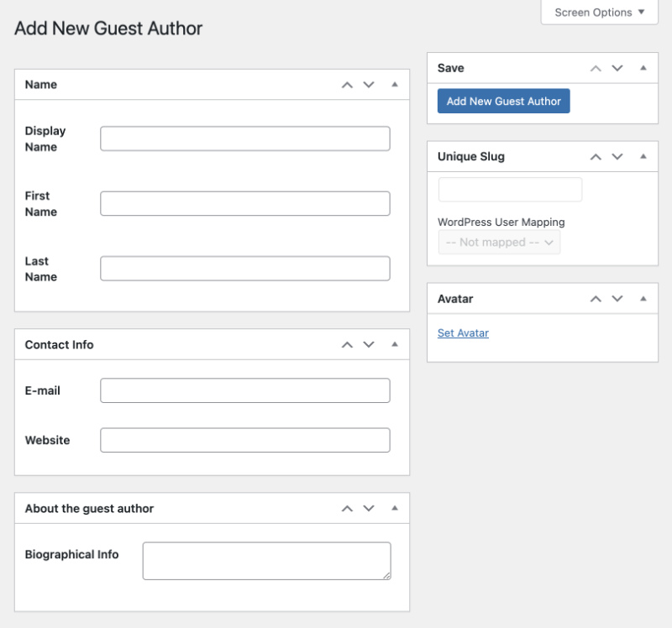
Task: Move the Contact Info panel up
Action: point(346,344)
